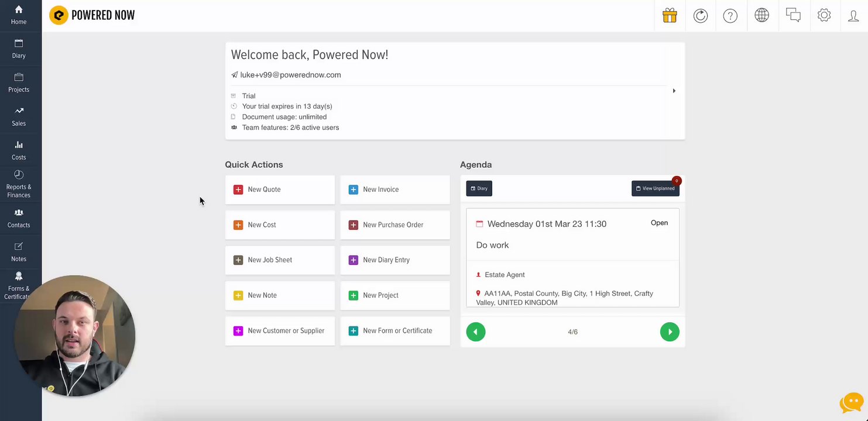Viewport: 868px width, 421px height.
Task: Create a New Invoice
Action: (x=395, y=189)
